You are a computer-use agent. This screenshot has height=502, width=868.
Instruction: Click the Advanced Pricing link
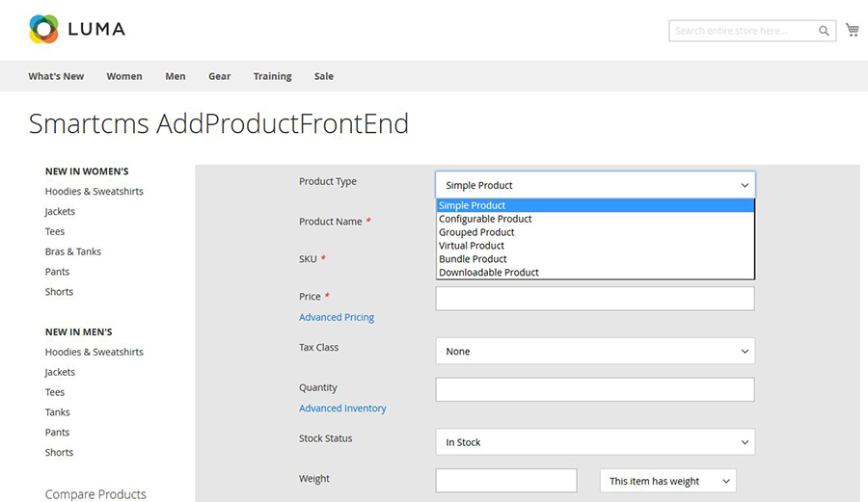click(x=337, y=317)
